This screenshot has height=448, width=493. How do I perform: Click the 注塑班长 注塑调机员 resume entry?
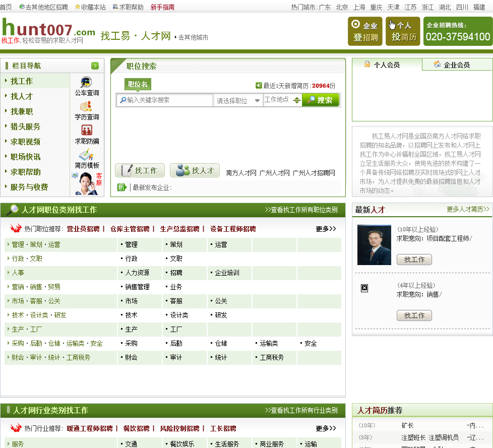[x=430, y=437]
